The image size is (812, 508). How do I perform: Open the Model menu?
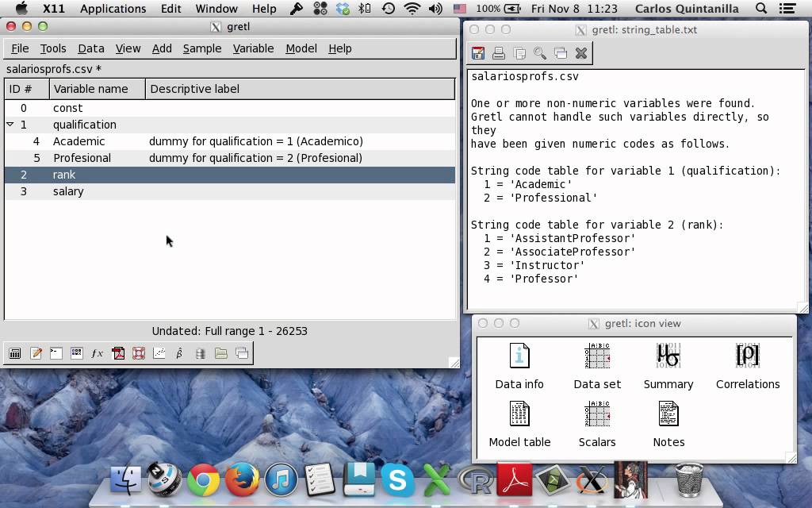301,48
